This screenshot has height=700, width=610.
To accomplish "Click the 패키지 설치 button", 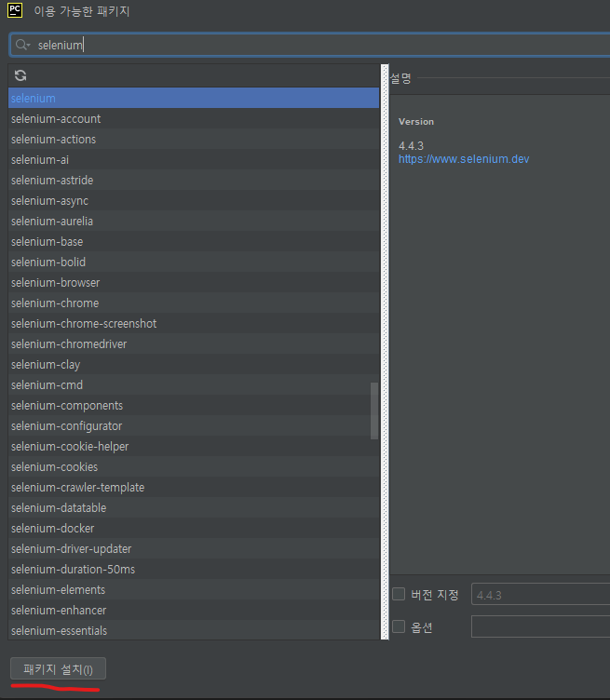I will [x=58, y=668].
